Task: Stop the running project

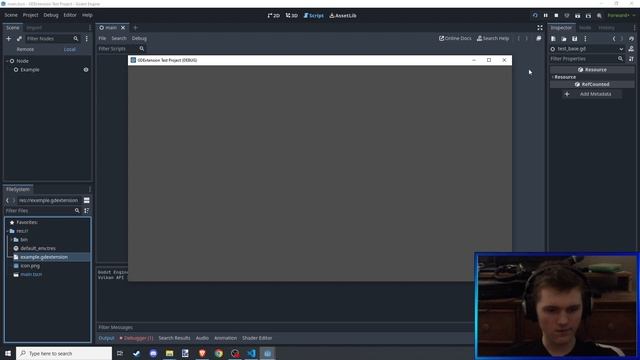Action: pos(556,16)
